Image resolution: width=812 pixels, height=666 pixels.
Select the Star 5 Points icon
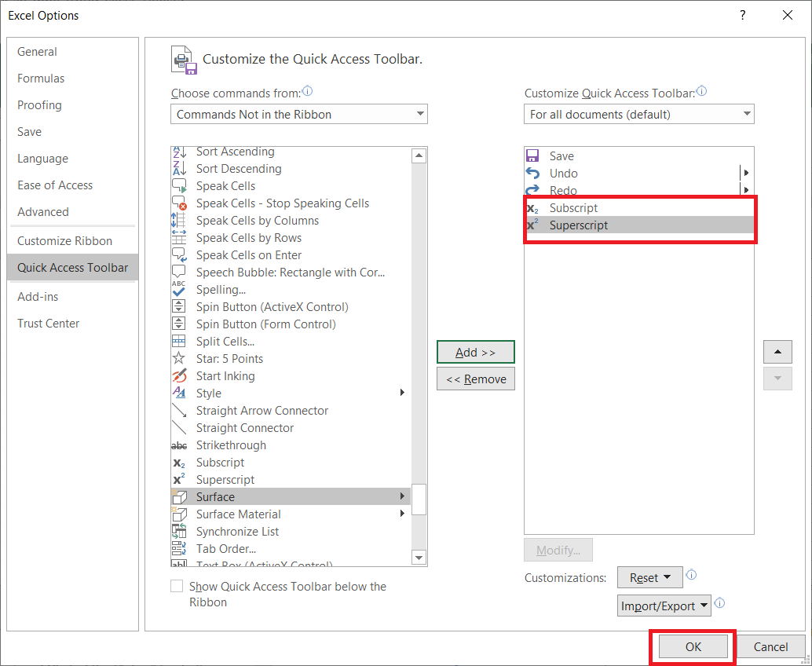point(179,358)
